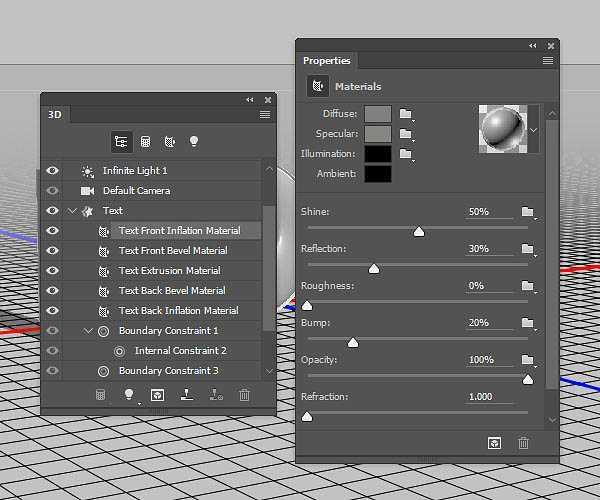Click the Reflection slider handle
Screen dimensions: 600x500
(374, 269)
